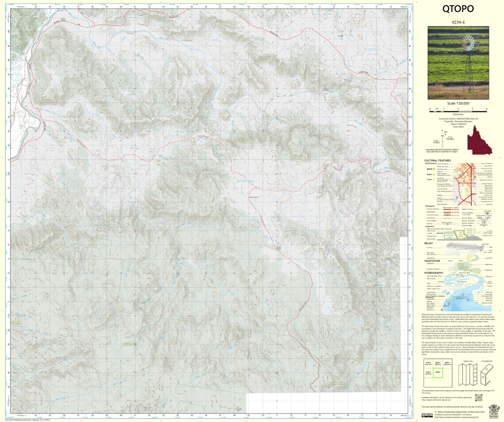Click the Queensland Government crest emblem
504x422 pixels.
[493, 411]
